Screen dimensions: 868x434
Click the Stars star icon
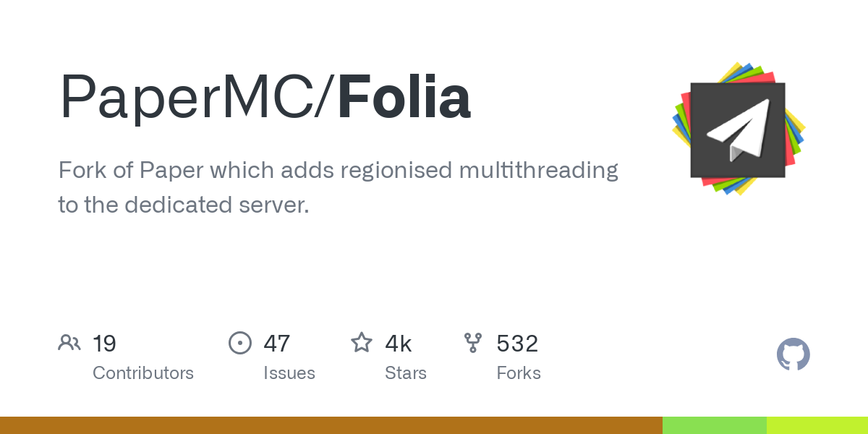361,342
